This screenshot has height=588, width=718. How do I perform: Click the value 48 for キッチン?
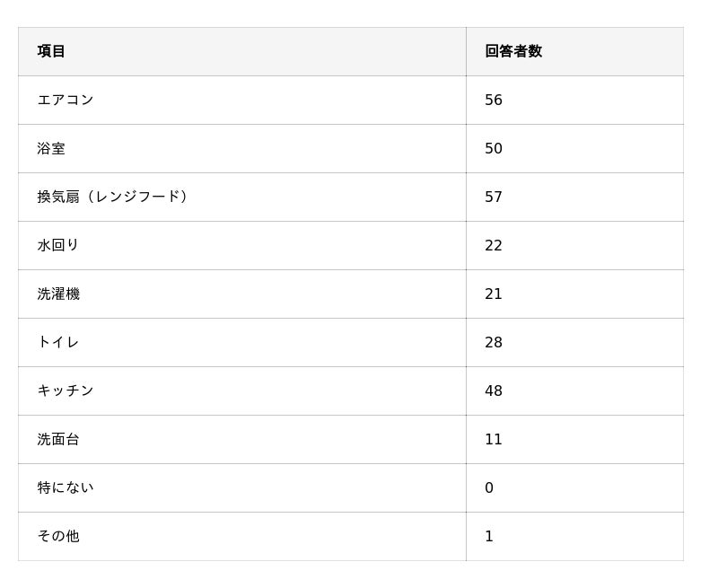tap(494, 391)
